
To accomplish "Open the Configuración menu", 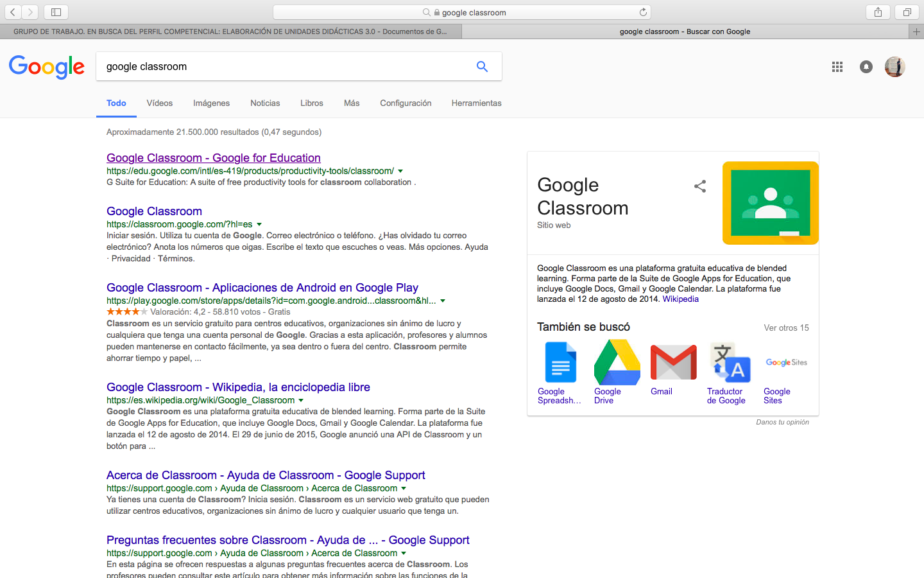I will tap(406, 103).
